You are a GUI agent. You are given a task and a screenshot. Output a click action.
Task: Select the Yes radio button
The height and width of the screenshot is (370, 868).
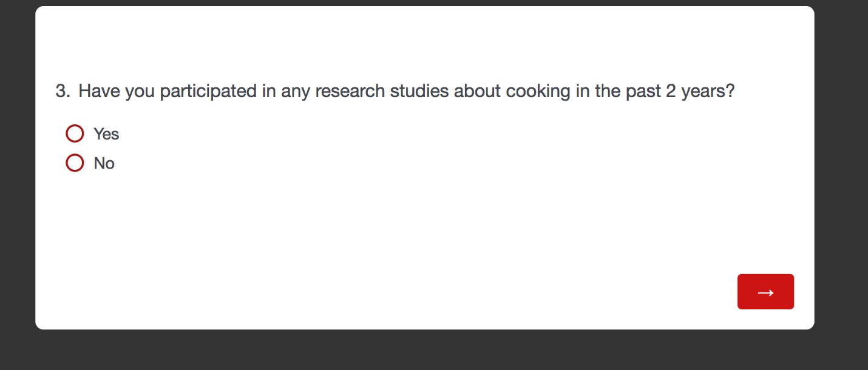pos(75,133)
